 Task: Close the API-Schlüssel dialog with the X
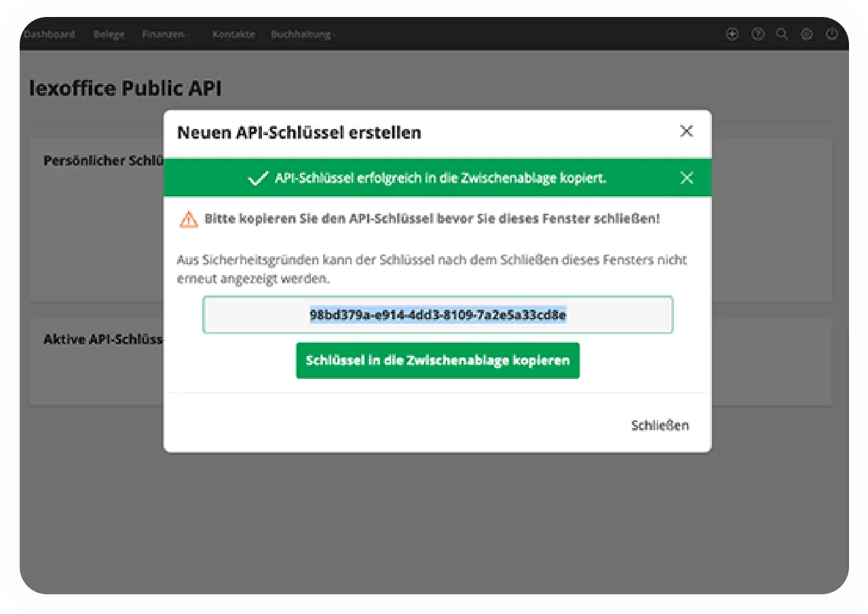[x=686, y=131]
